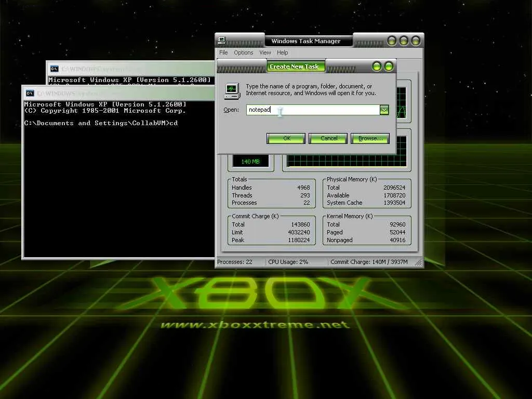Minimize the Windows Task Manager window

coord(392,41)
